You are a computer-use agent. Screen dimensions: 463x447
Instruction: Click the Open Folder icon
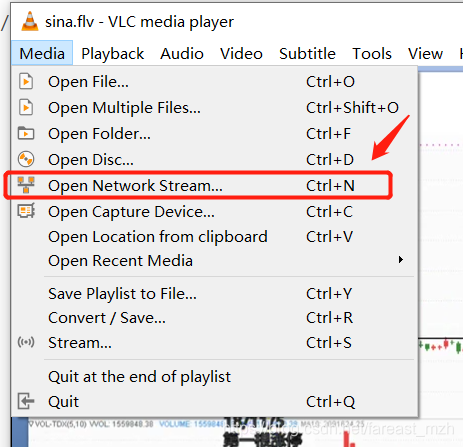click(26, 133)
